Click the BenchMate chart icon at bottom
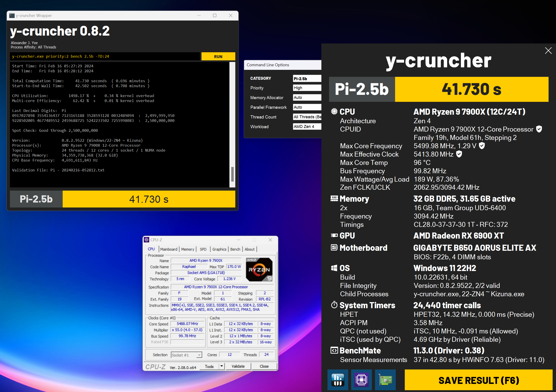This screenshot has height=392, width=556. (338, 380)
